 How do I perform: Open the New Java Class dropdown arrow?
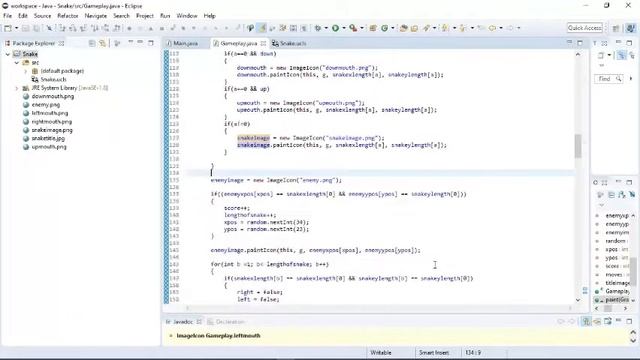[x=392, y=28]
